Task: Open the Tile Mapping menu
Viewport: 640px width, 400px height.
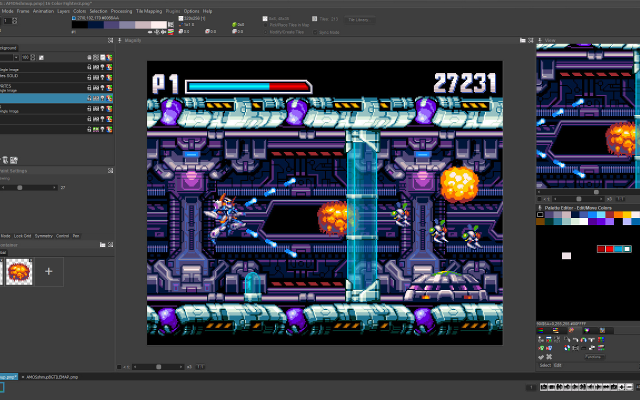Action: click(149, 11)
